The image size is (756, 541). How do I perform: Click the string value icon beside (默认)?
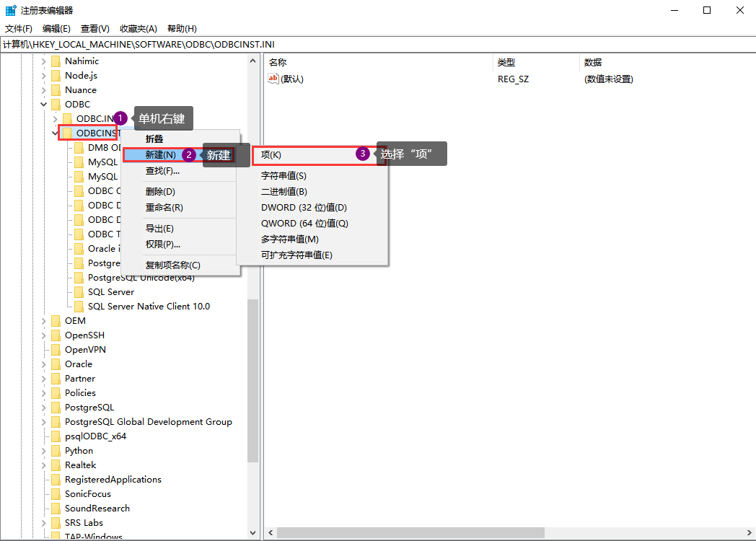[x=273, y=79]
